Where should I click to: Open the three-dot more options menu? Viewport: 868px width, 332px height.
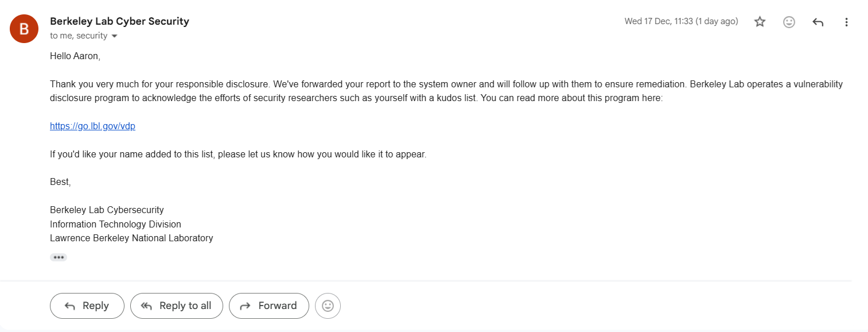pos(846,21)
